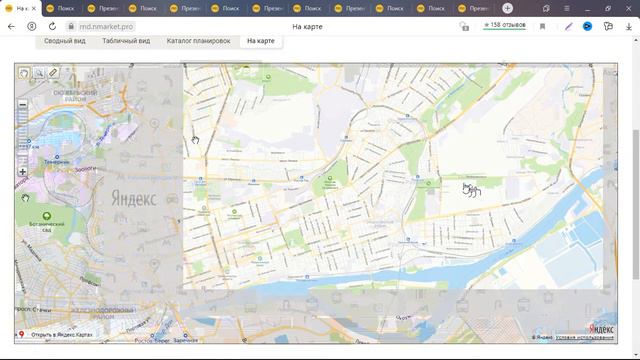Open a new tab with plus button
The image size is (640, 360).
click(507, 8)
